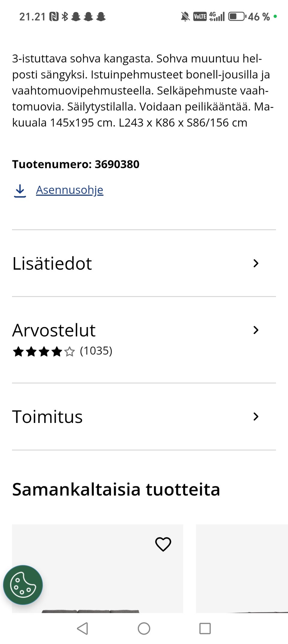The height and width of the screenshot is (644, 288).
Task: Click the (1035) review count
Action: [96, 351]
